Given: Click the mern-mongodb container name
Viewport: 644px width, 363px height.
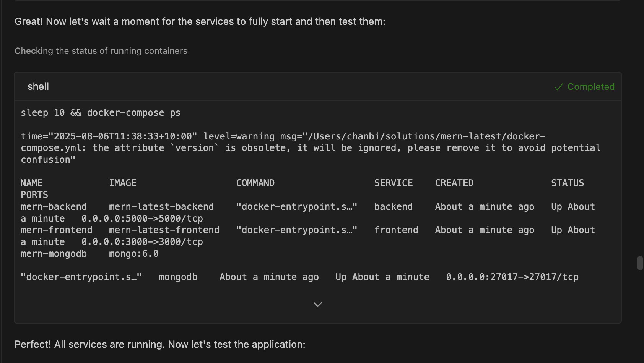Looking at the screenshot, I should (54, 254).
